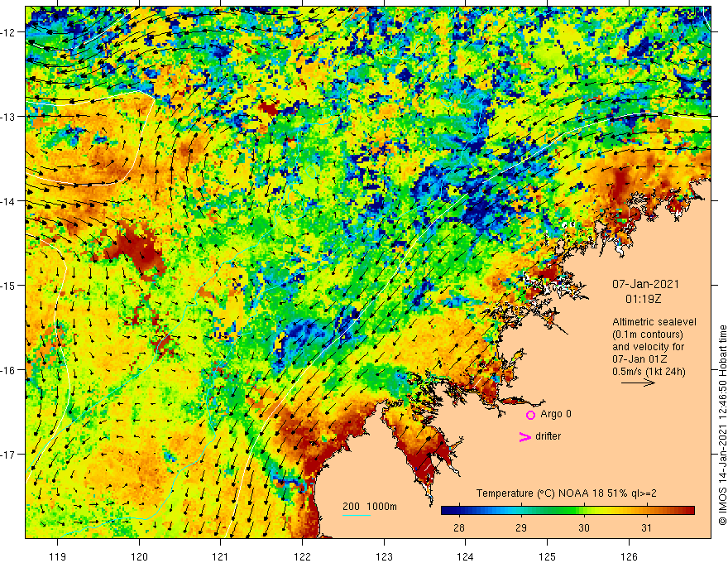The height and width of the screenshot is (563, 728).
Task: Click the longitude axis label 121
Action: (x=220, y=556)
